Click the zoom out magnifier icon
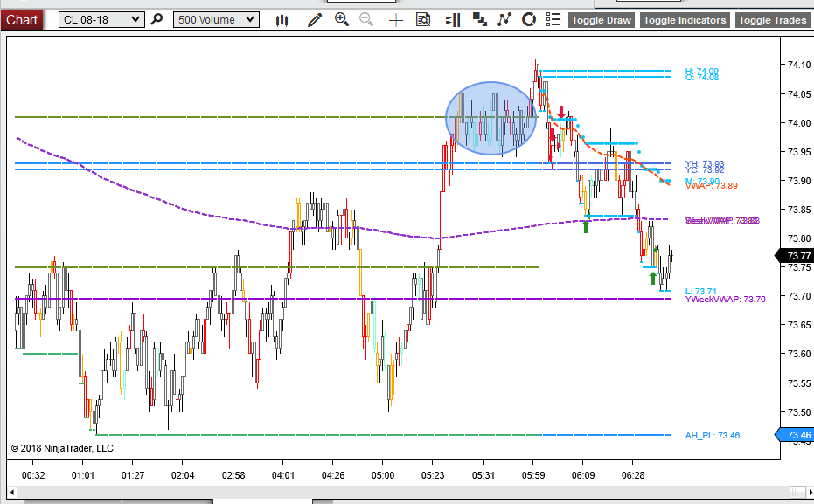Viewport: 814px width, 504px height. (x=366, y=20)
